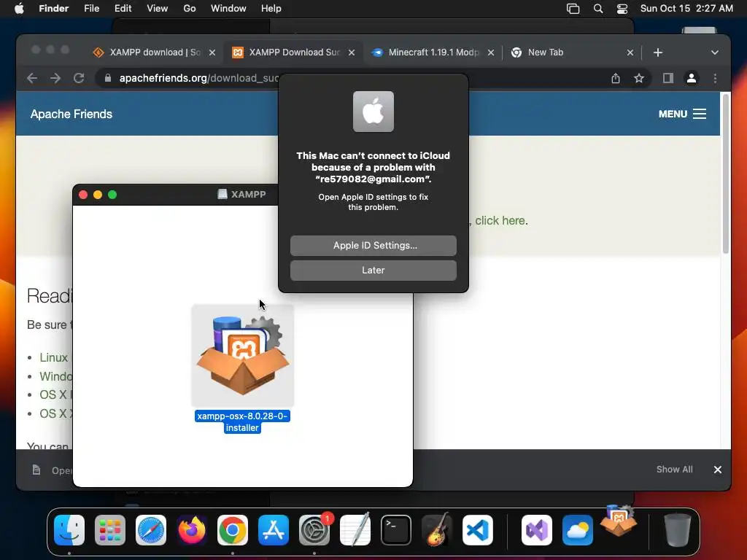Open the Trash from the Dock

pos(677,530)
